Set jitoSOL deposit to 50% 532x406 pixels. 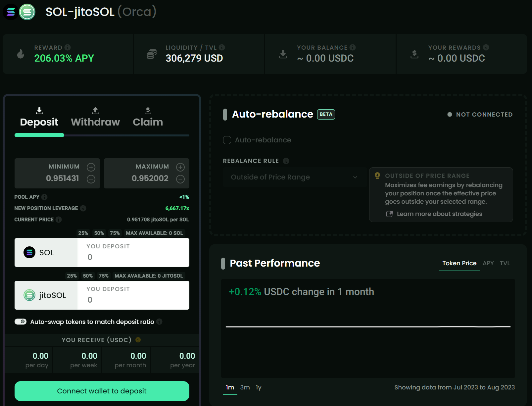click(88, 276)
